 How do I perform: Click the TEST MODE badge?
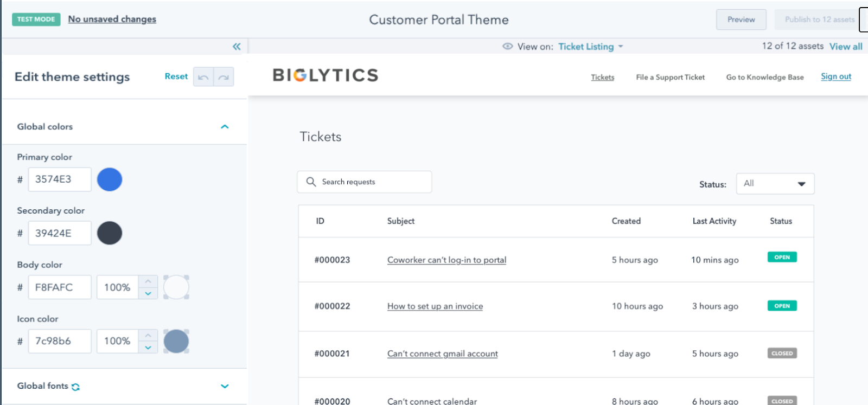36,19
